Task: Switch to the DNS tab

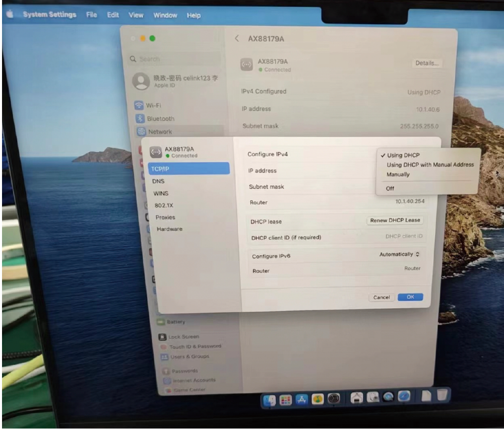Action: [x=158, y=181]
